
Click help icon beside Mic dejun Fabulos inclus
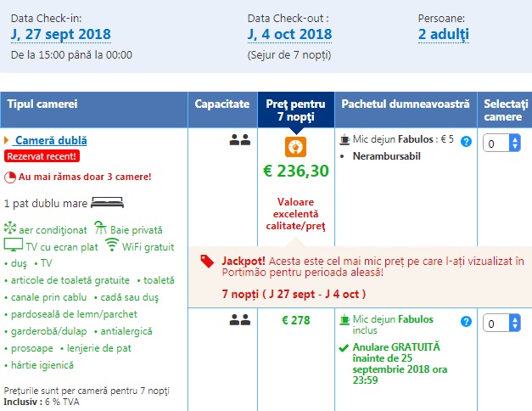pyautogui.click(x=466, y=321)
